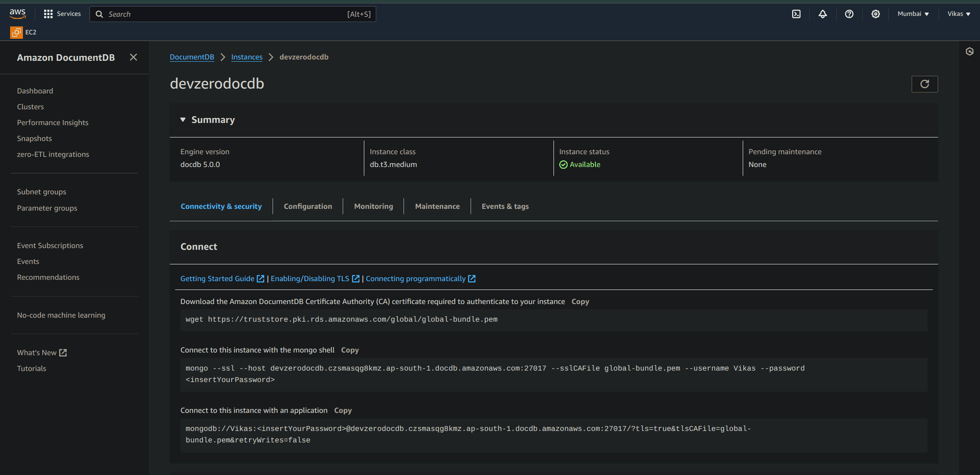Image resolution: width=980 pixels, height=475 pixels.
Task: Switch to the Monitoring tab
Action: coord(373,206)
